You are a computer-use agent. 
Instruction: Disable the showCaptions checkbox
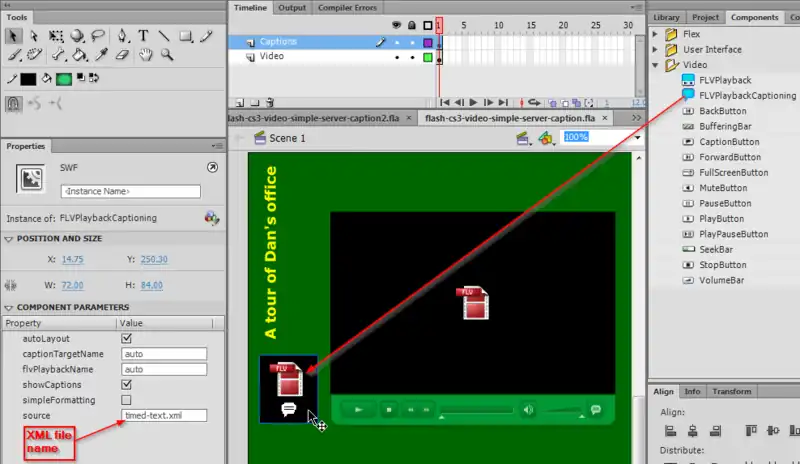tap(126, 384)
